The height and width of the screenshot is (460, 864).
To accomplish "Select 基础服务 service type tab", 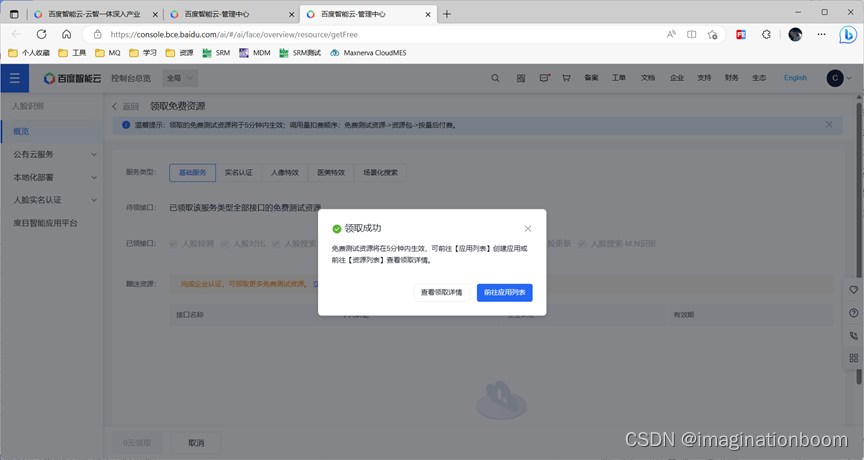I will point(192,172).
